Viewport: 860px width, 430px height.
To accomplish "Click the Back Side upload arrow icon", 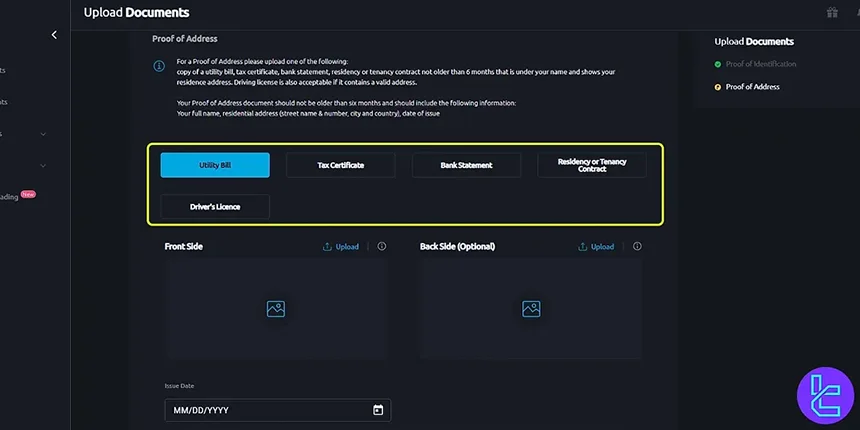I will [582, 247].
